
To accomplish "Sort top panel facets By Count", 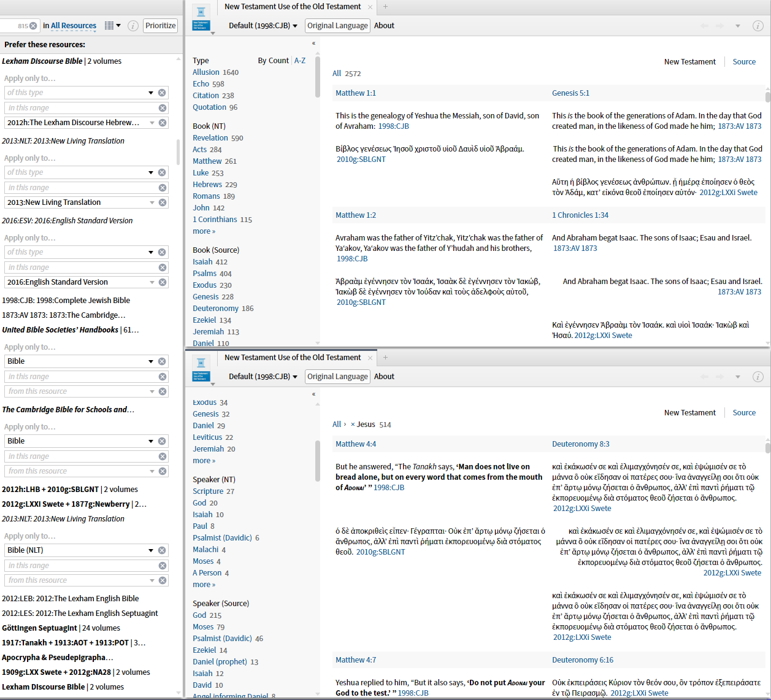I will click(x=273, y=61).
